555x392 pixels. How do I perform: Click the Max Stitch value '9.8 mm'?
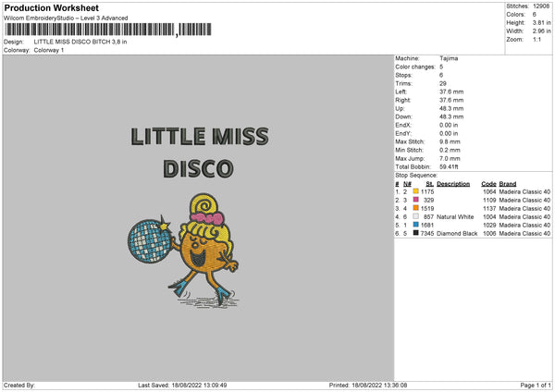pyautogui.click(x=450, y=141)
